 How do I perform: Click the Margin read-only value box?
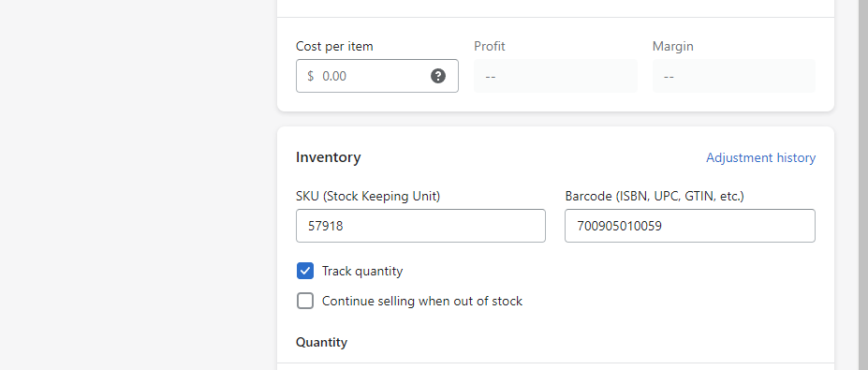coord(734,76)
